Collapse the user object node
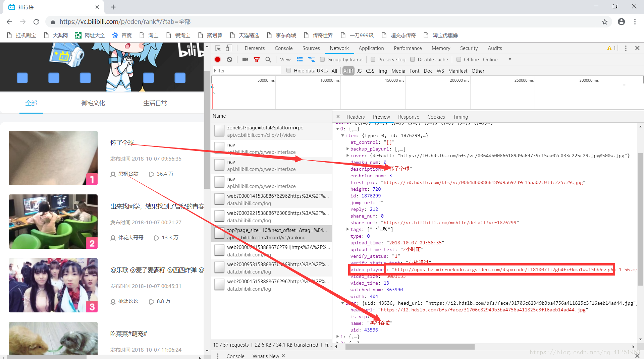The height and width of the screenshot is (359, 644). pos(342,303)
